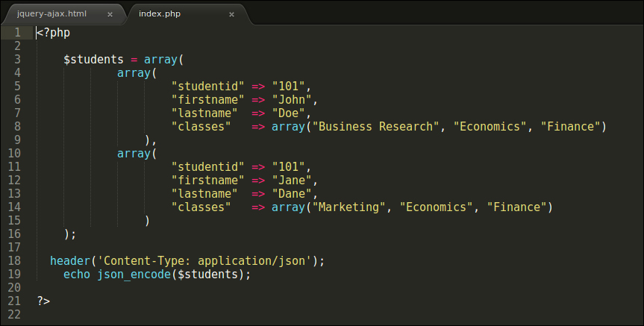This screenshot has width=644, height=326.
Task: Click "Finance" string on line 14
Action: (516, 207)
